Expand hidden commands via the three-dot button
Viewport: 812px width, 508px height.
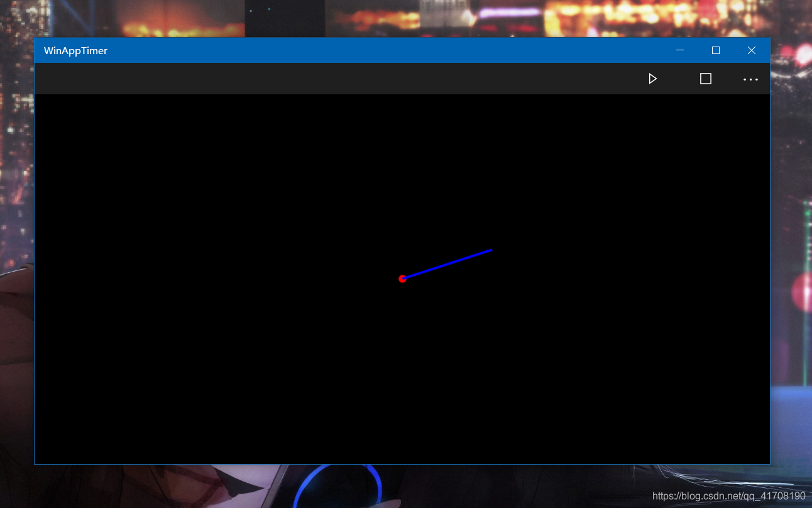pyautogui.click(x=750, y=79)
